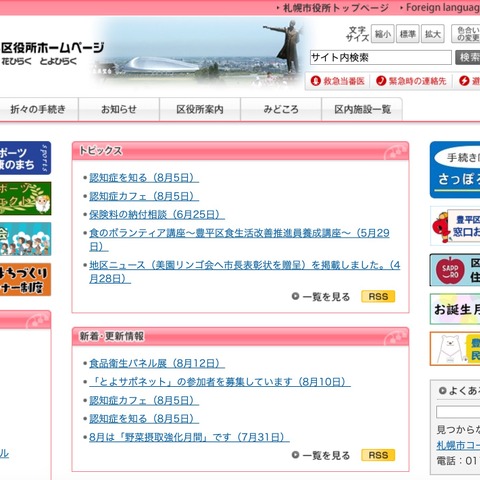Open 野菜摂取強化月間(7月31日) link

pos(189,437)
